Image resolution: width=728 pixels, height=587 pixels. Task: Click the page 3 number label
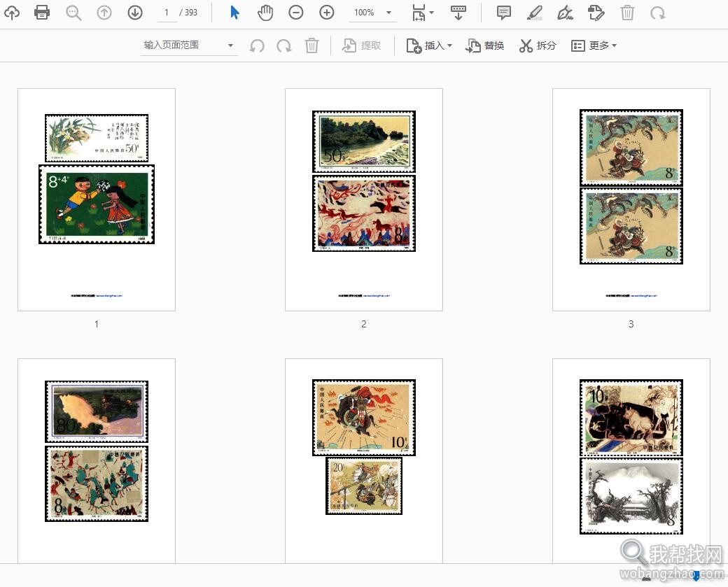[631, 324]
